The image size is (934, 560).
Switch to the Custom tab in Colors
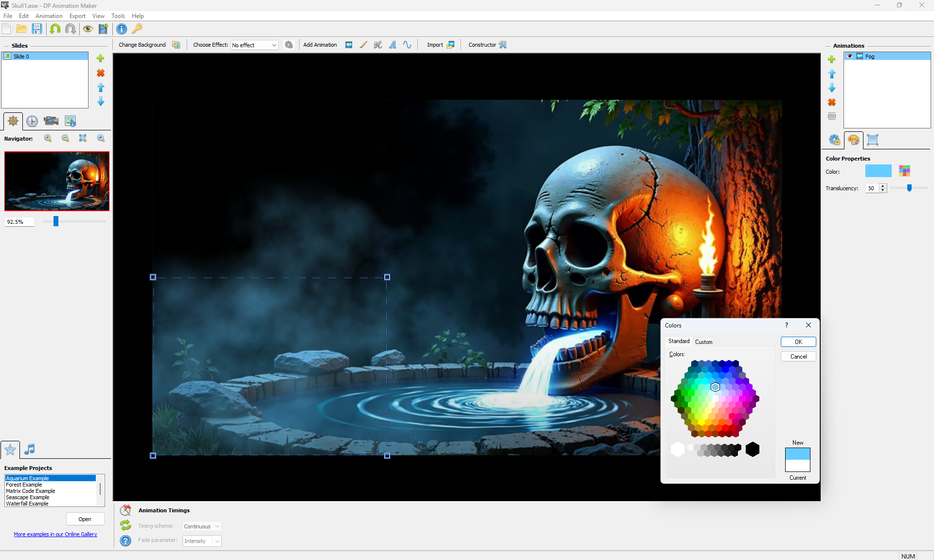[703, 342]
